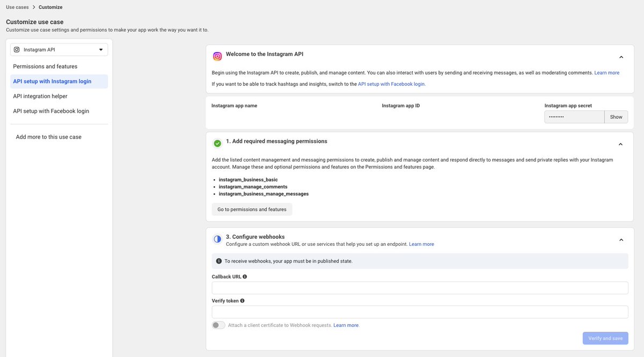
Task: Click Customize use case heading
Action: click(34, 22)
